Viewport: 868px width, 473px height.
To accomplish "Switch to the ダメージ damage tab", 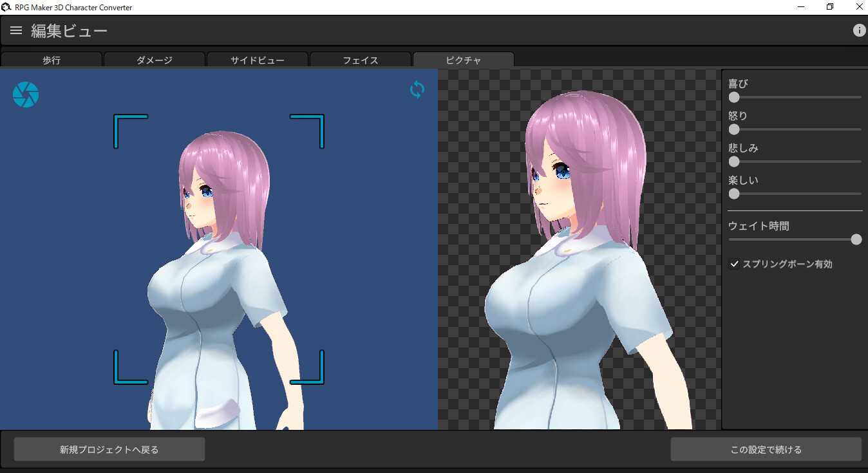I will (155, 59).
